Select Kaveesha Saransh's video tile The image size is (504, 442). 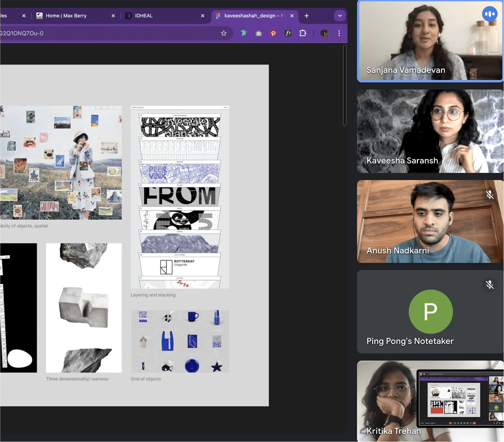pos(430,131)
